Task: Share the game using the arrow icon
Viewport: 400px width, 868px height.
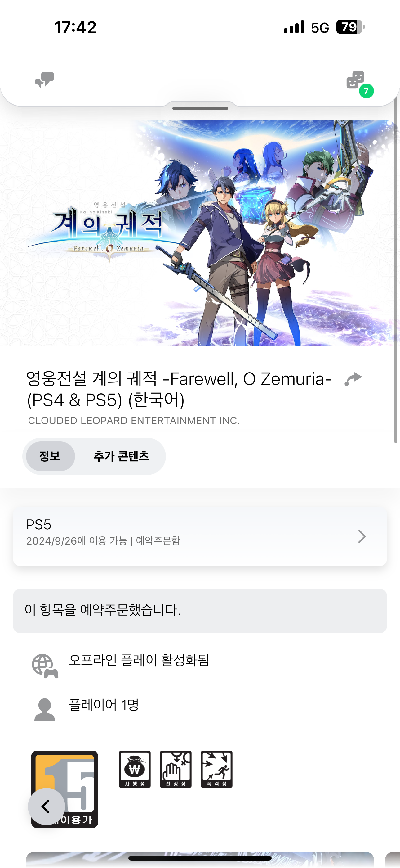Action: point(353,379)
